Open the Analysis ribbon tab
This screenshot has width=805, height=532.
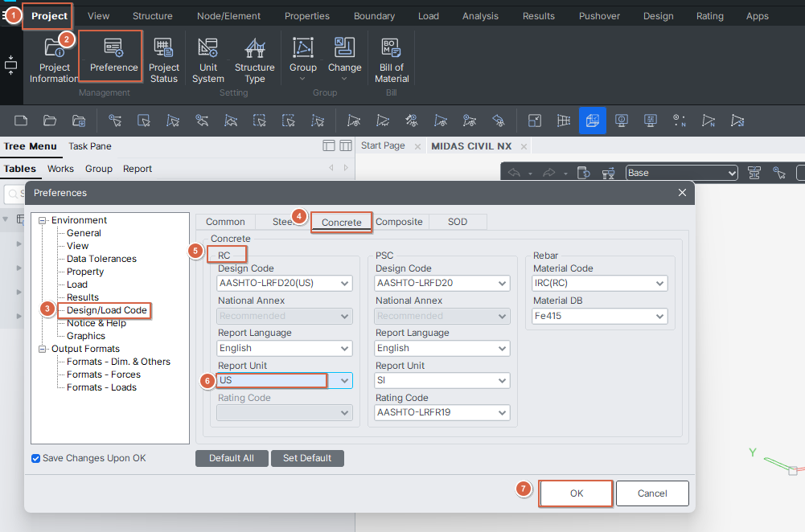click(x=480, y=16)
